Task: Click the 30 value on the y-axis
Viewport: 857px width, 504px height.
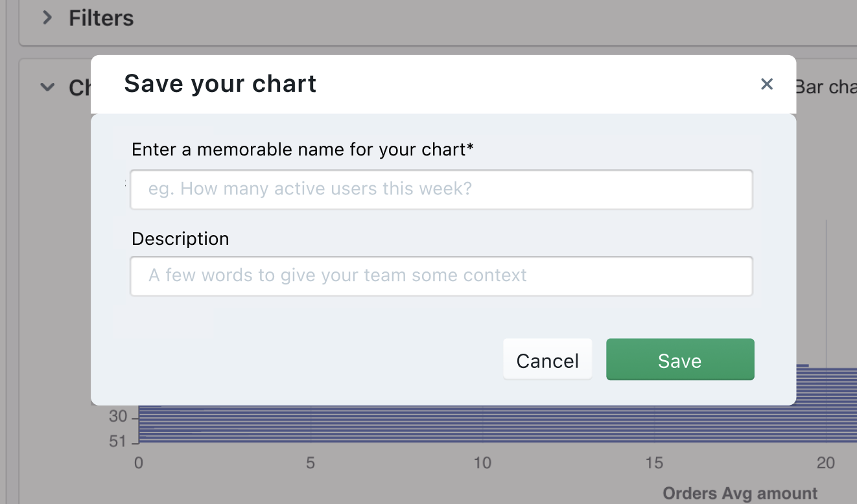Action: pos(117,417)
